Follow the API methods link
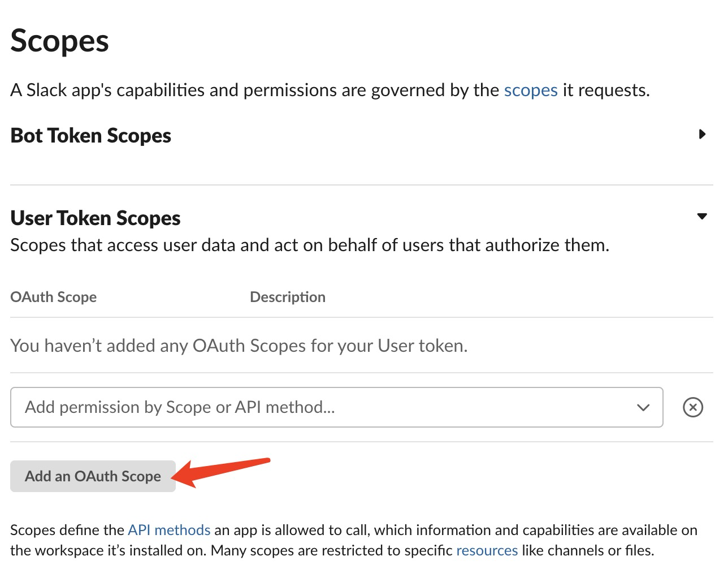Image resolution: width=728 pixels, height=569 pixels. (169, 530)
